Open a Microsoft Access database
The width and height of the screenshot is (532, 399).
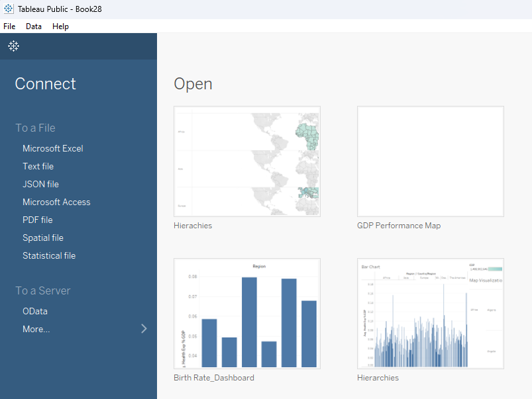click(x=56, y=202)
